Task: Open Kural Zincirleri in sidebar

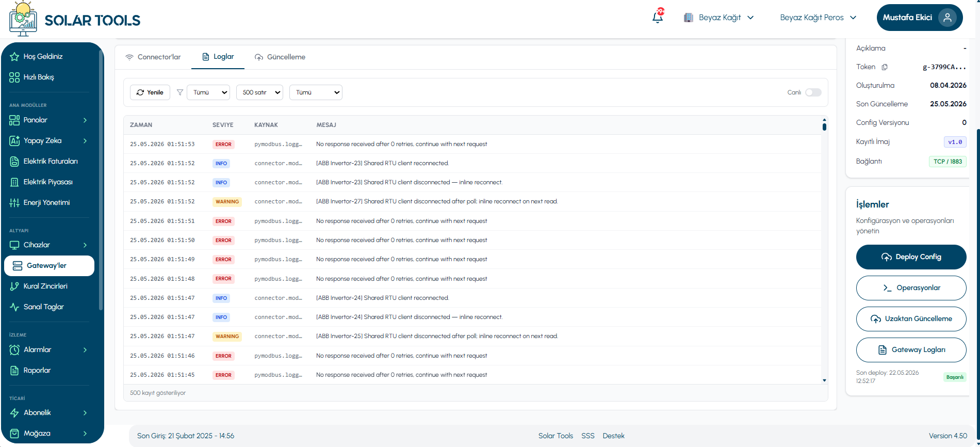Action: [x=50, y=286]
